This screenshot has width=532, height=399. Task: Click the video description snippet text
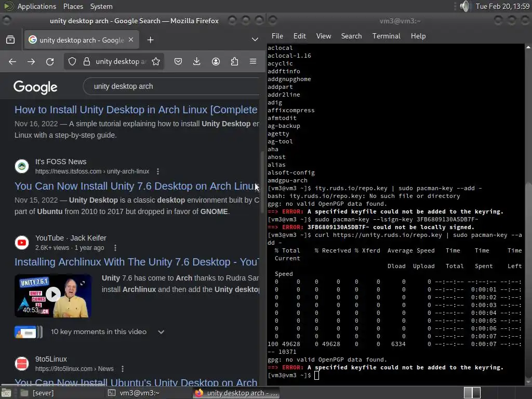180,284
